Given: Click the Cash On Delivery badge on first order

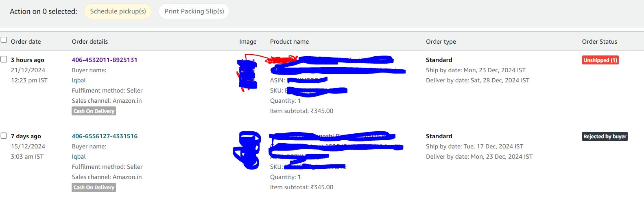Looking at the screenshot, I should pyautogui.click(x=94, y=111).
